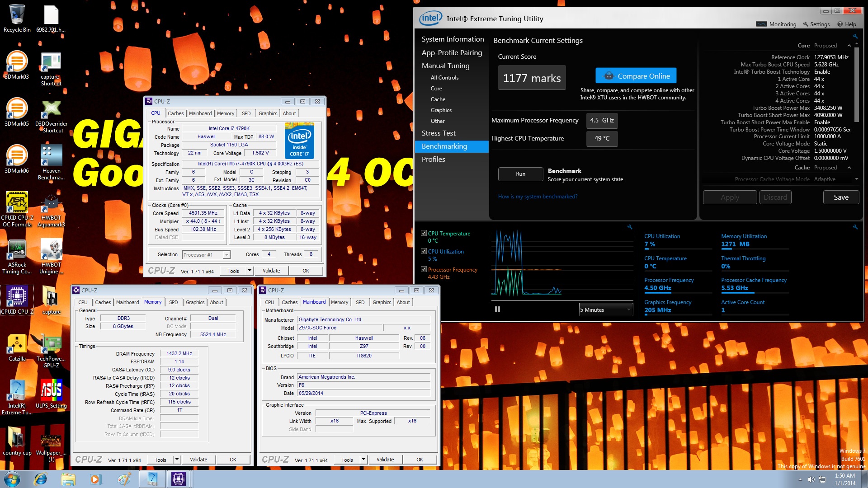Open Graphics tab in Mainboard CPU-Z window

coord(382,302)
